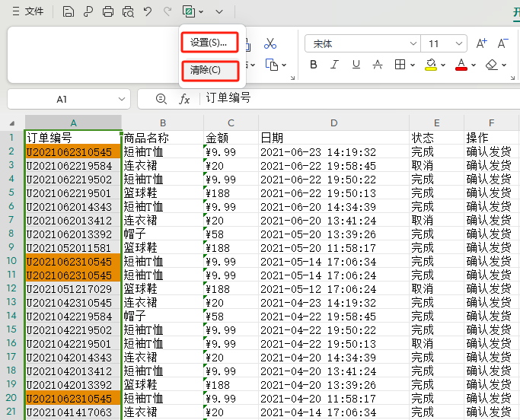Screen dimensions: 520x420
Task: Click the Save icon in quick toolbar
Action: 69,11
